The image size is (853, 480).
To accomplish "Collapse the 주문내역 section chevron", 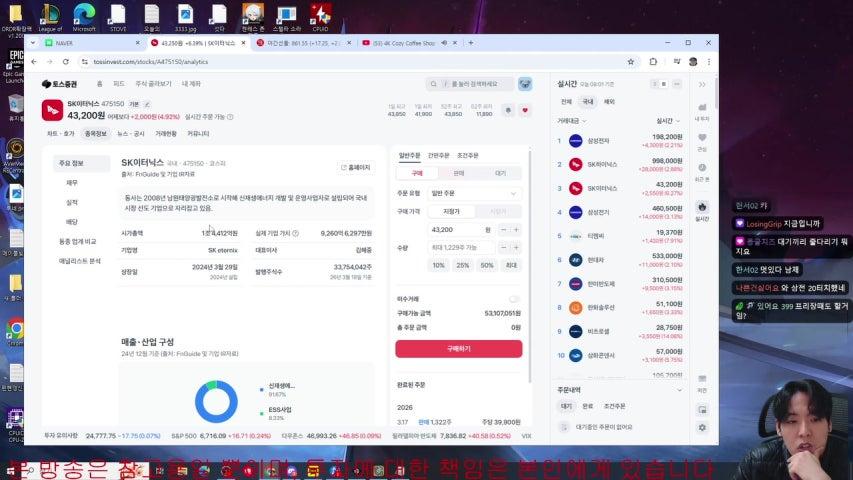I will [x=679, y=390].
